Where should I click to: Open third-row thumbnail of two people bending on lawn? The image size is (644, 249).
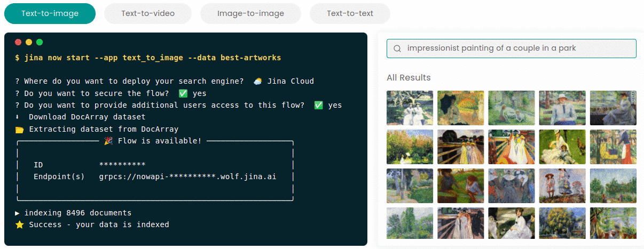[460, 186]
